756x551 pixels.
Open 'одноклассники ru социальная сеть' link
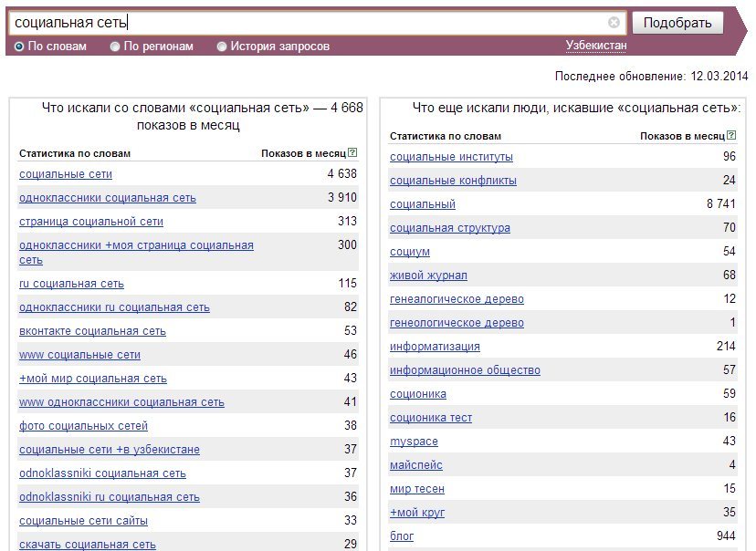(114, 307)
